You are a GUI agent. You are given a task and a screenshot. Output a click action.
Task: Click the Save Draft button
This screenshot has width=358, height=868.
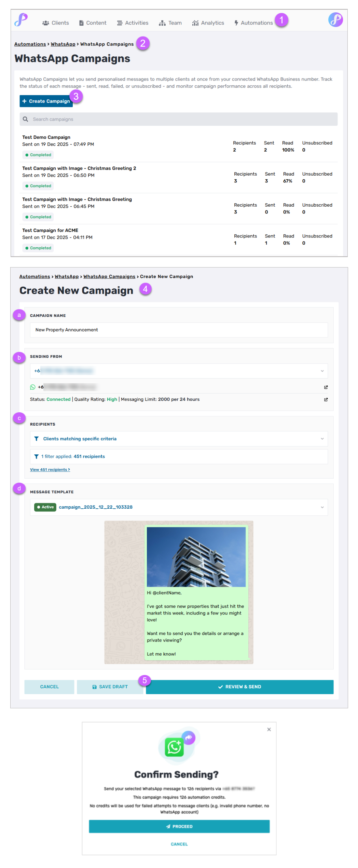click(110, 687)
